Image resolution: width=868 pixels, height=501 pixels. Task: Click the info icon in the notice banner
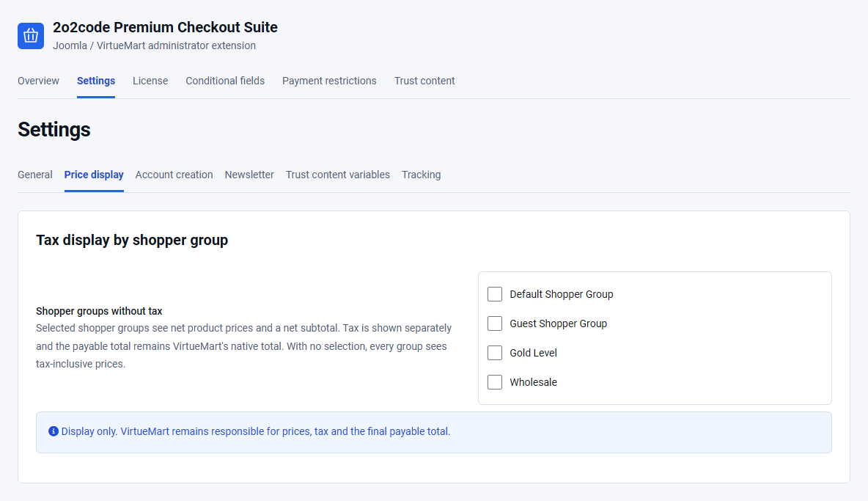53,431
